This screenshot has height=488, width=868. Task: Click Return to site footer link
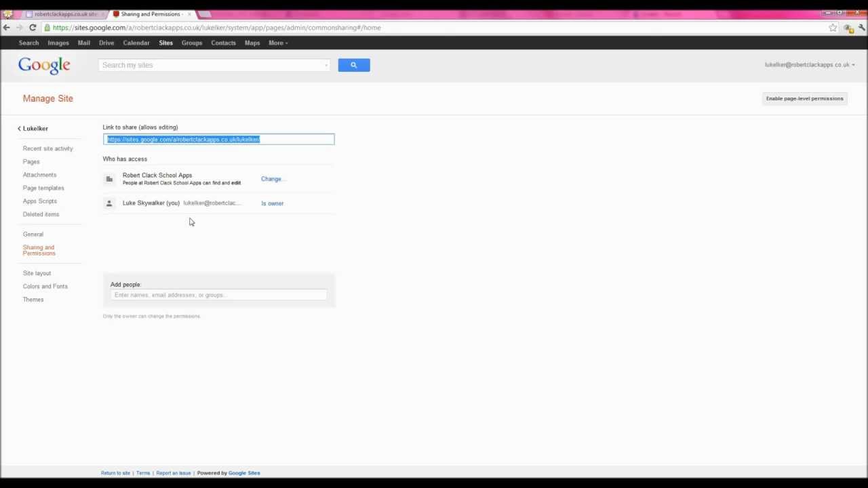[115, 473]
